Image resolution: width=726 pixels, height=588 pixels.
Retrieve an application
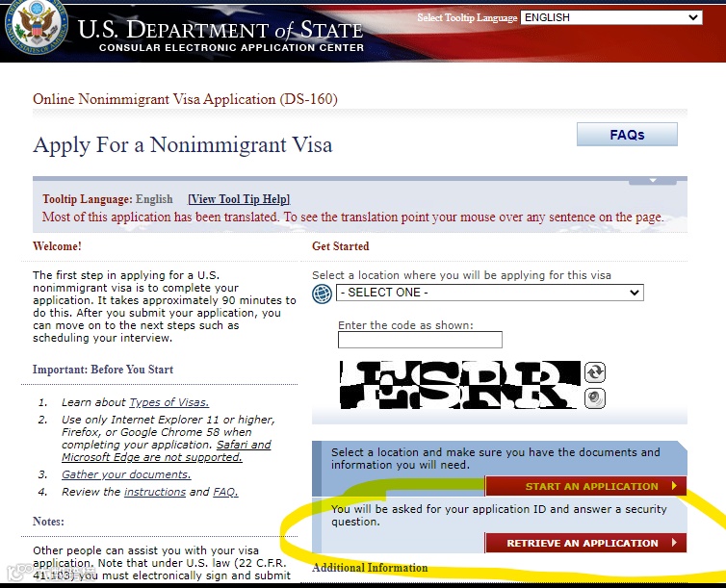[x=585, y=543]
